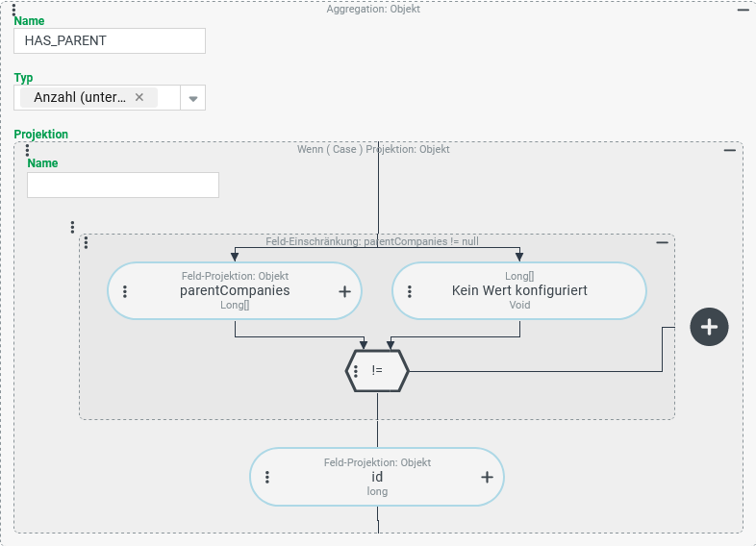756x546 pixels.
Task: Collapse the Wenn (Case) Projektion section
Action: point(730,149)
